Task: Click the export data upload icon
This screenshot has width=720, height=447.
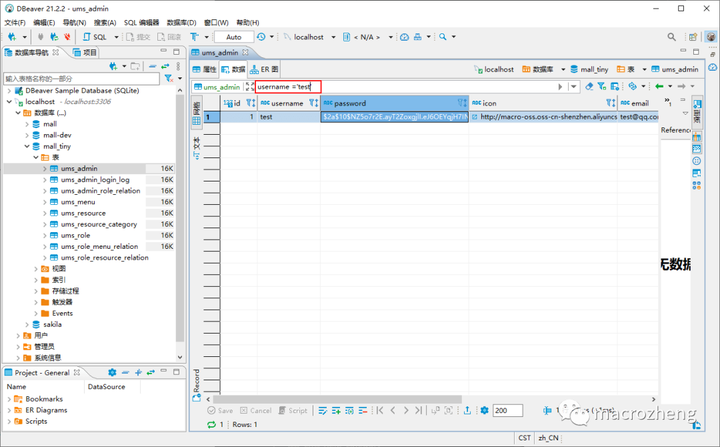Action: [x=467, y=410]
